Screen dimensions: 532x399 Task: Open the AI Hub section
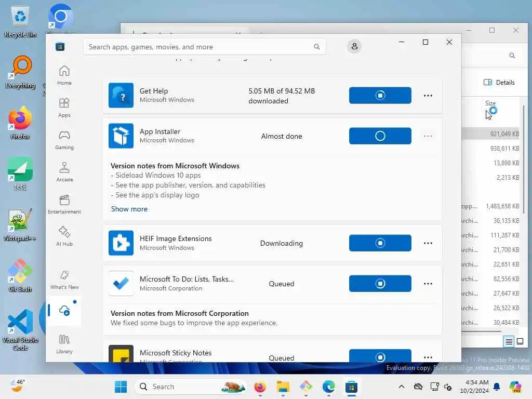[64, 236]
